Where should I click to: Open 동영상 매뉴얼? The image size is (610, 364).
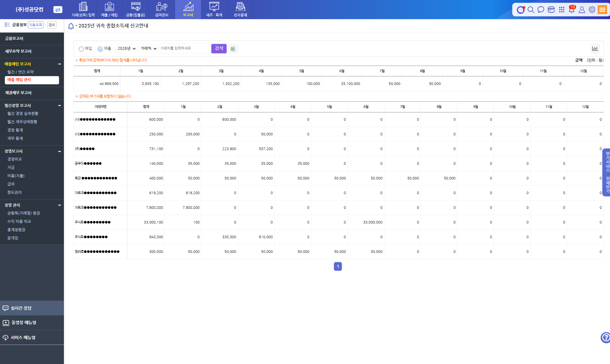[x=32, y=323]
